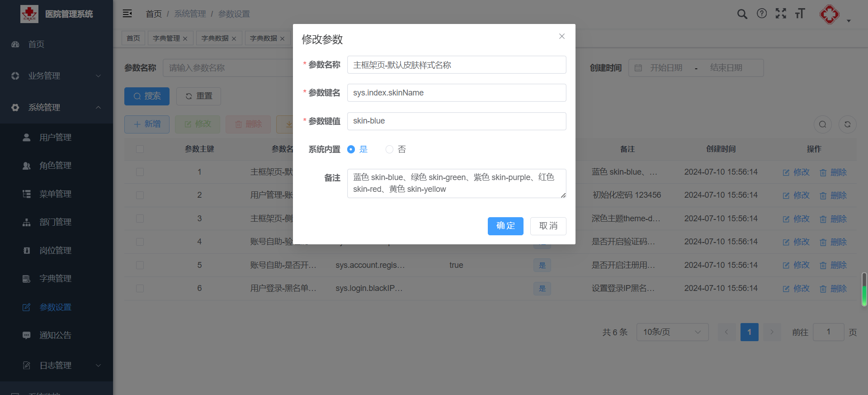Expand the 业务管理 sidebar menu
The width and height of the screenshot is (868, 395).
(x=56, y=76)
